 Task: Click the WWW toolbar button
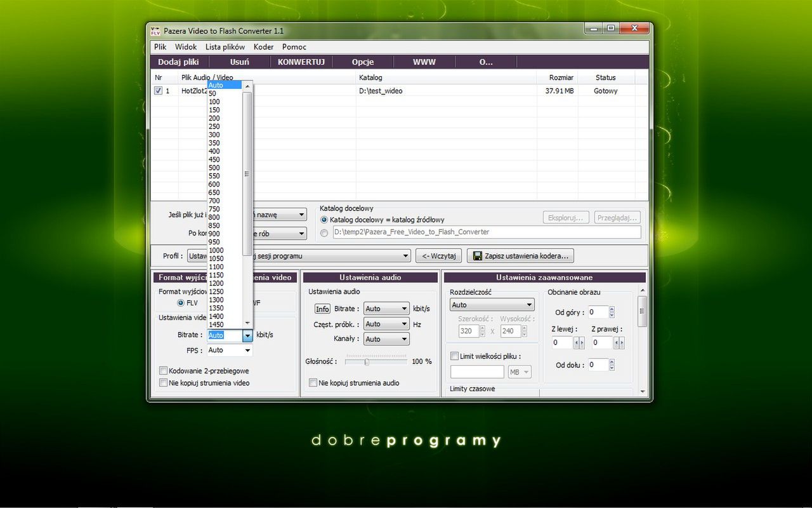[424, 62]
